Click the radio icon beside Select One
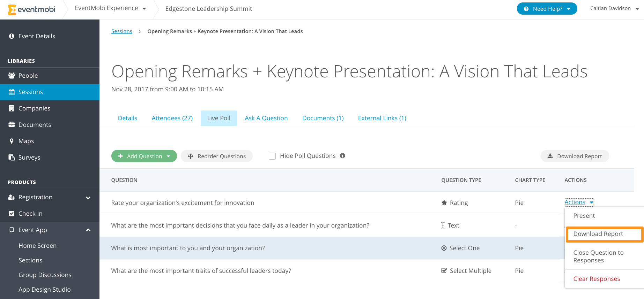 pos(444,248)
